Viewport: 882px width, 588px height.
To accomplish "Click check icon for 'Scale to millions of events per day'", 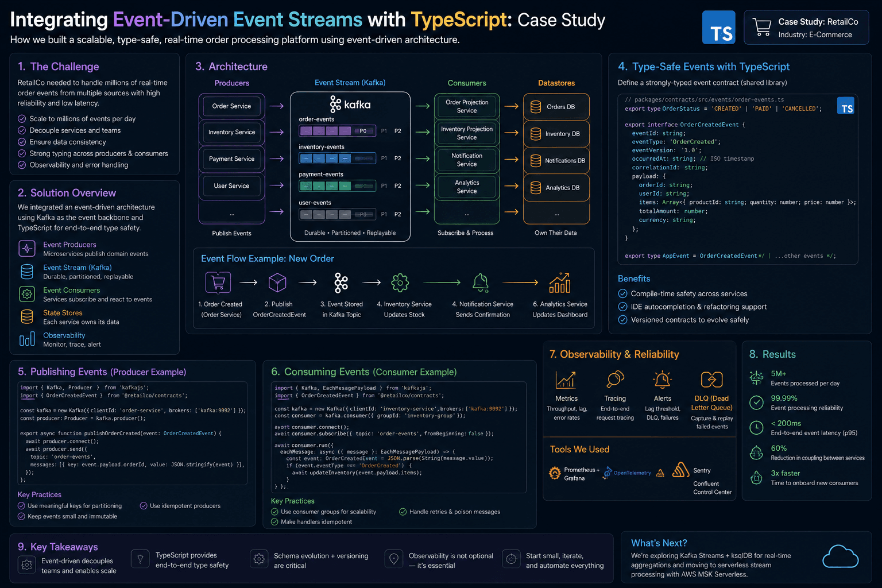I will (x=22, y=119).
